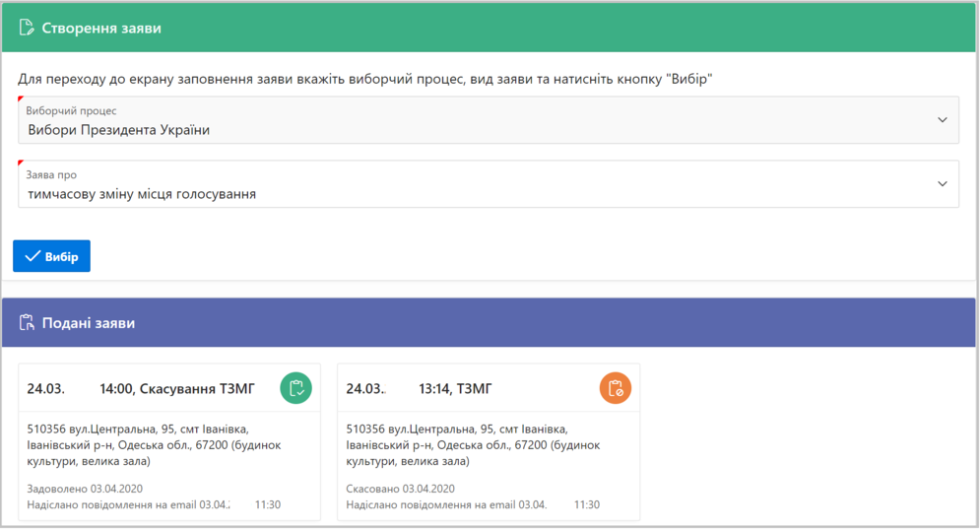Click the document icon beside Створення заяви header

tap(27, 28)
